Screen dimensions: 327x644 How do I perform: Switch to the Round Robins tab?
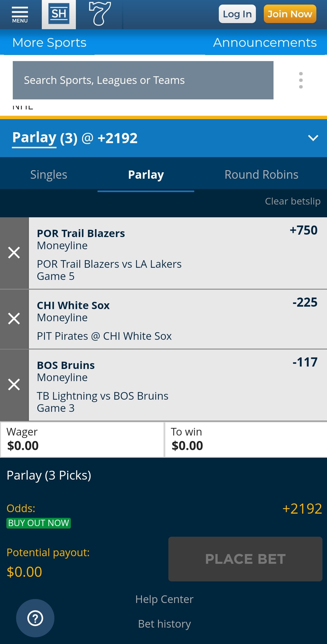261,175
